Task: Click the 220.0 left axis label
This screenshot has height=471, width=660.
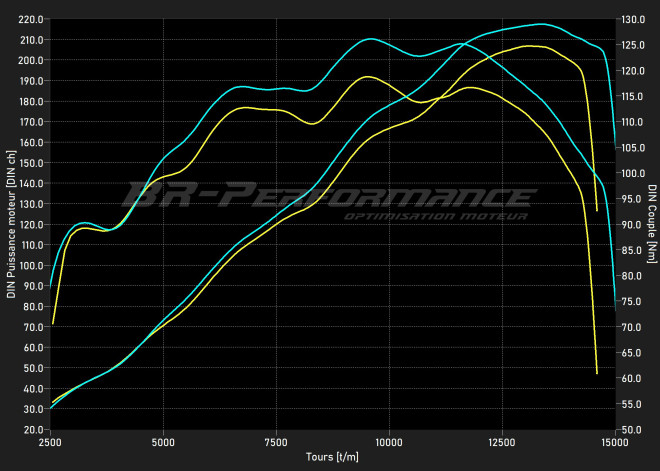Action: (31, 19)
